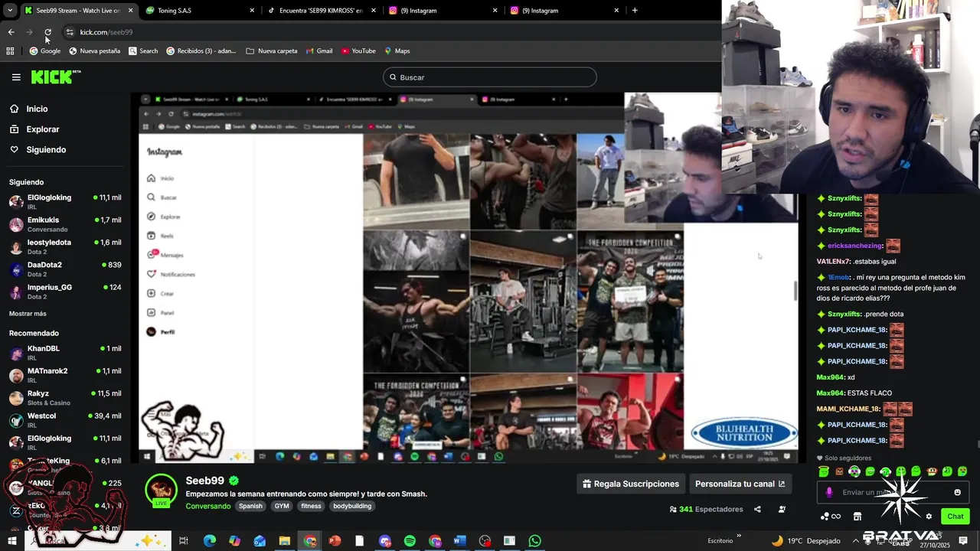980x551 pixels.
Task: Focus the Kick Buscar search field
Action: pos(490,77)
